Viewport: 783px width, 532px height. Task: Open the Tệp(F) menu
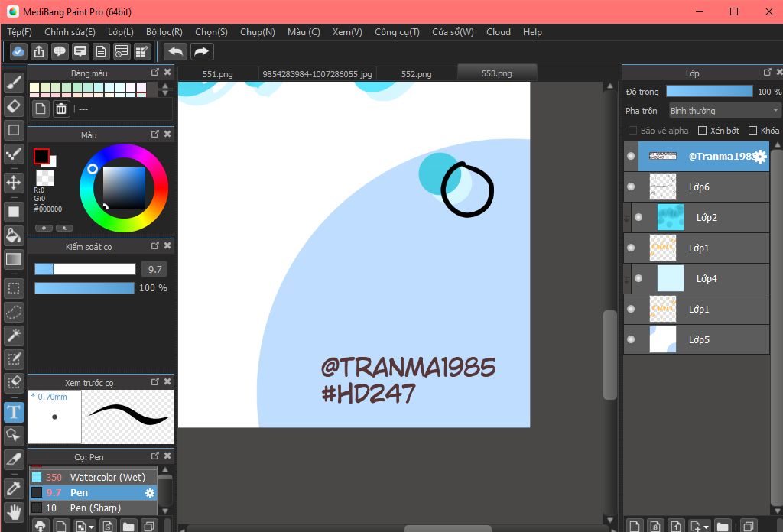coord(19,32)
